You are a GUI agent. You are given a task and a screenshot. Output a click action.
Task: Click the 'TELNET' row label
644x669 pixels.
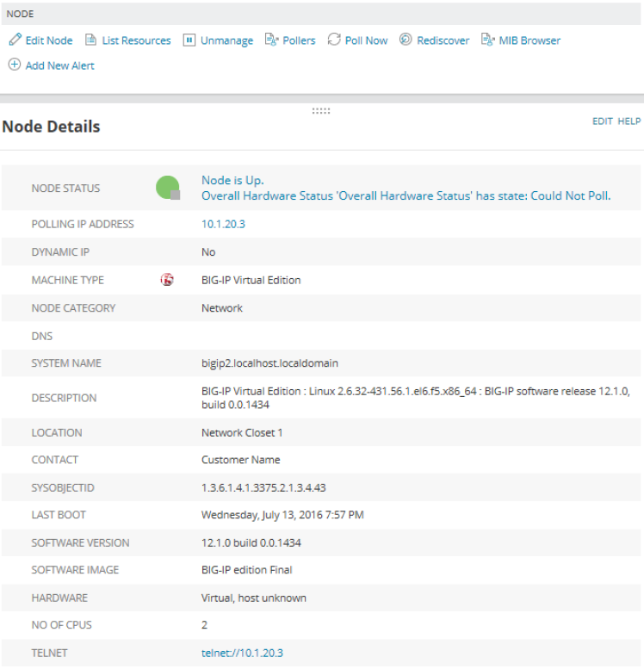coord(49,653)
